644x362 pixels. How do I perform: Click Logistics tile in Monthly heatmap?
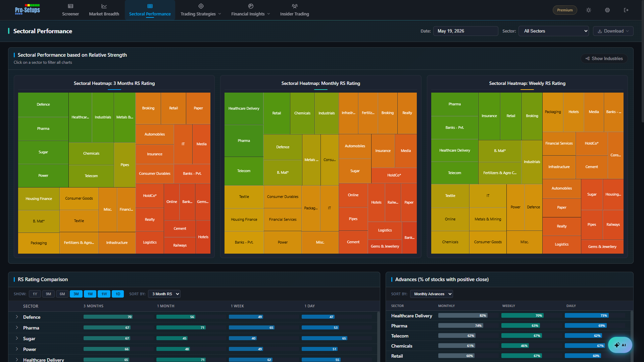click(385, 230)
